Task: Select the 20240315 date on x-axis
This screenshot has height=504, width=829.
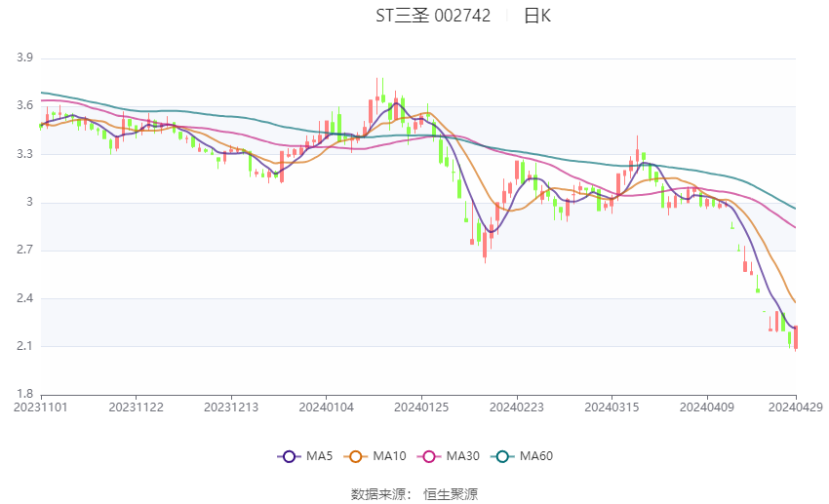Action: pyautogui.click(x=612, y=407)
